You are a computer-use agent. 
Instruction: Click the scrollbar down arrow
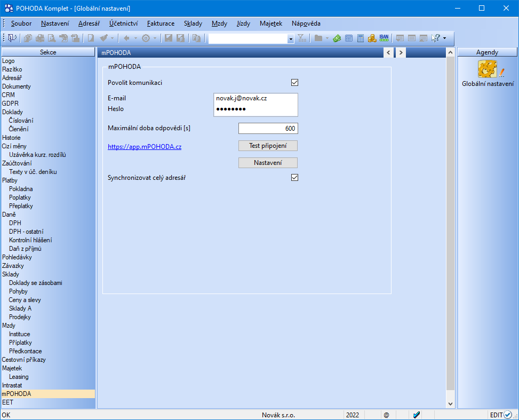[x=450, y=403]
